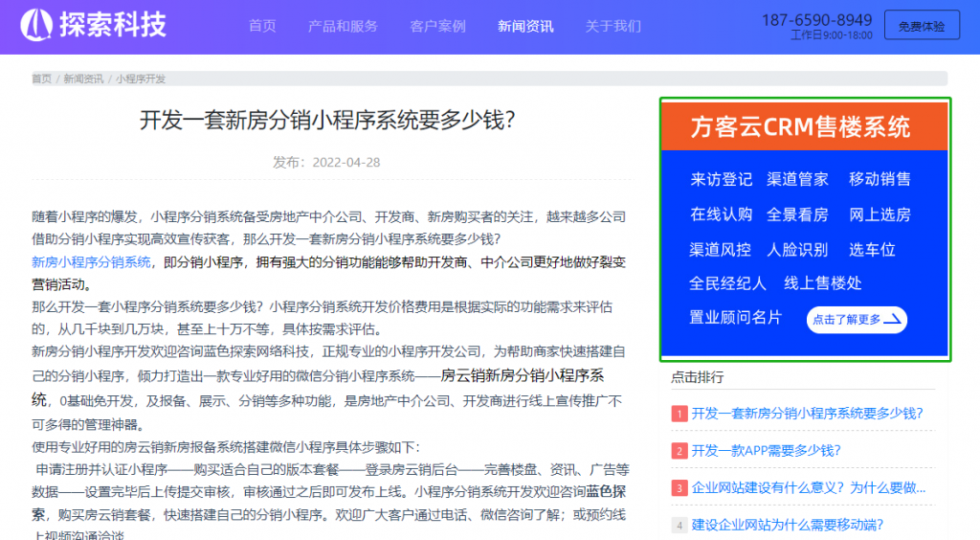Click 置业顾问名片 in the CRM banner
980x540 pixels.
coord(736,318)
